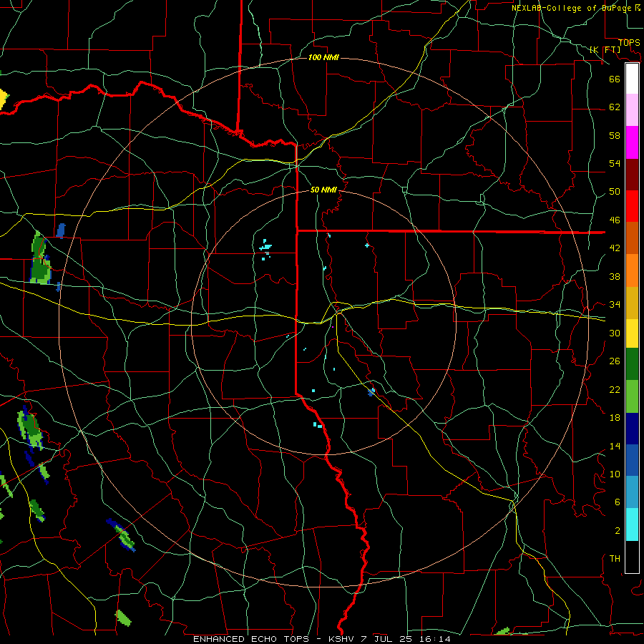
Task: Click the '10' legend value
Action: point(615,474)
